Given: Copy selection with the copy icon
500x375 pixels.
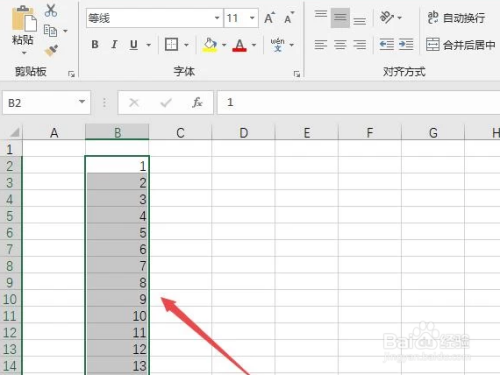Looking at the screenshot, I should (x=50, y=31).
